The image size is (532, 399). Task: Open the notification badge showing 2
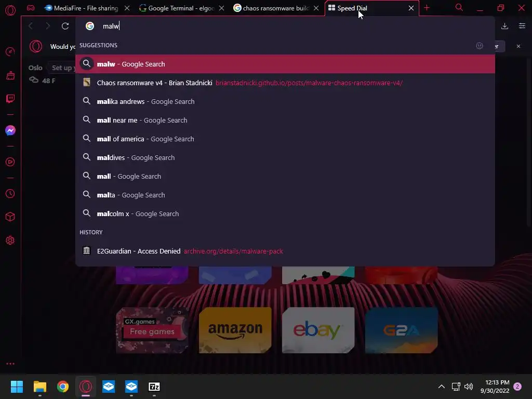click(x=517, y=387)
